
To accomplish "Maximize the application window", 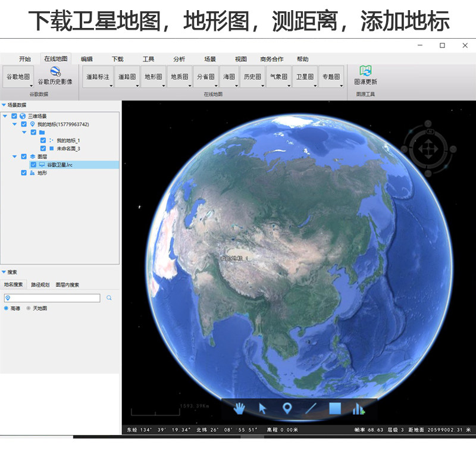I will [442, 45].
